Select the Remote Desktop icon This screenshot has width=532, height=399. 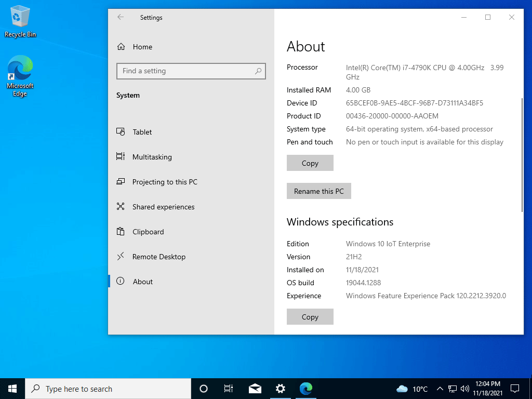point(121,257)
